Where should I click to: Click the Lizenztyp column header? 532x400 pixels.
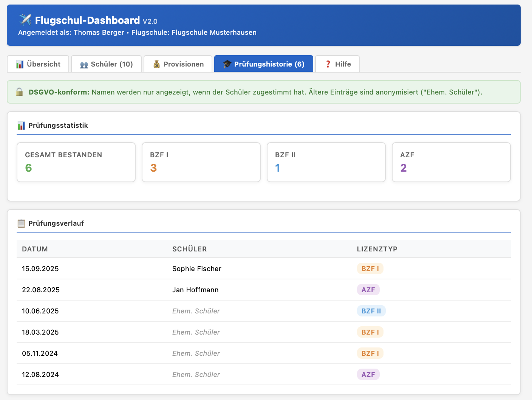pos(377,249)
